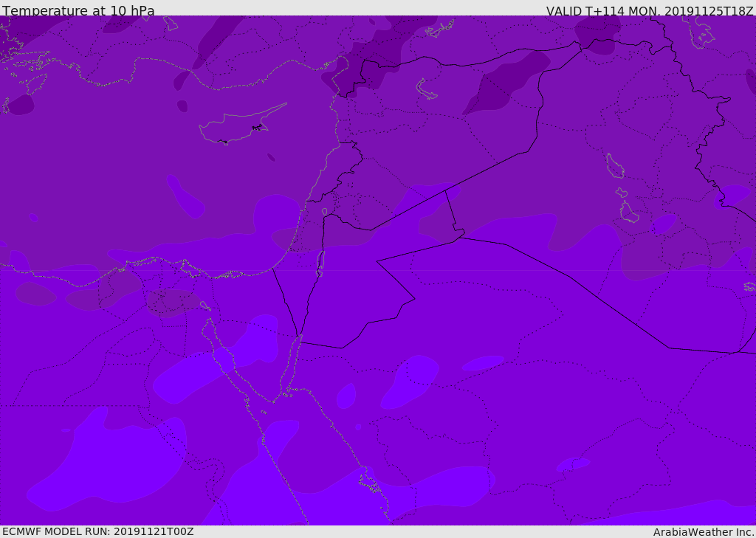Click the VALID T+114 timestamp label

pyautogui.click(x=650, y=11)
